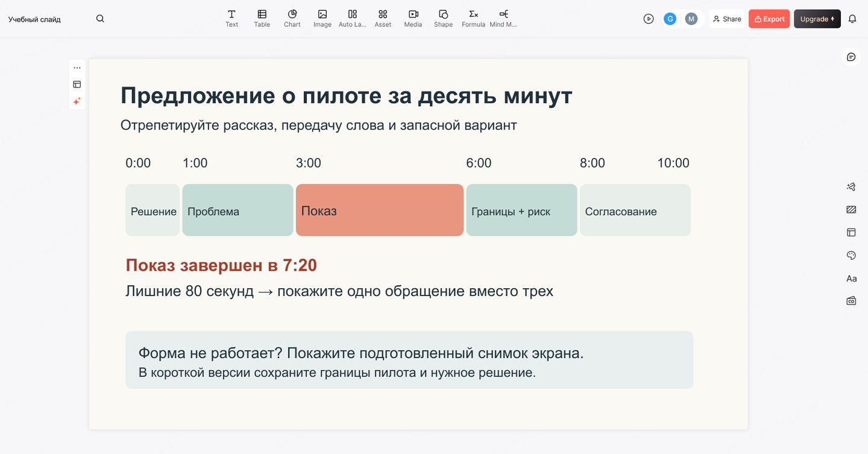This screenshot has width=868, height=454.
Task: Select the Media tool
Action: [413, 18]
